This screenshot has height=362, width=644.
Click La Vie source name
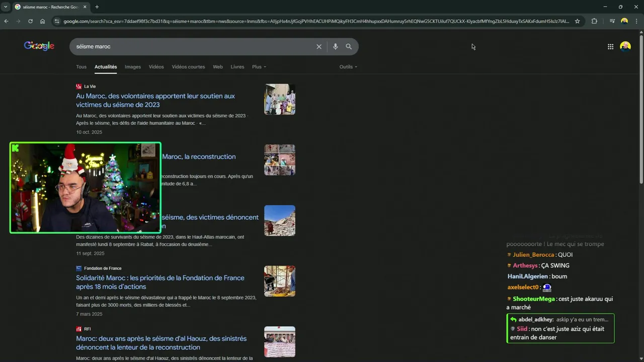point(90,86)
